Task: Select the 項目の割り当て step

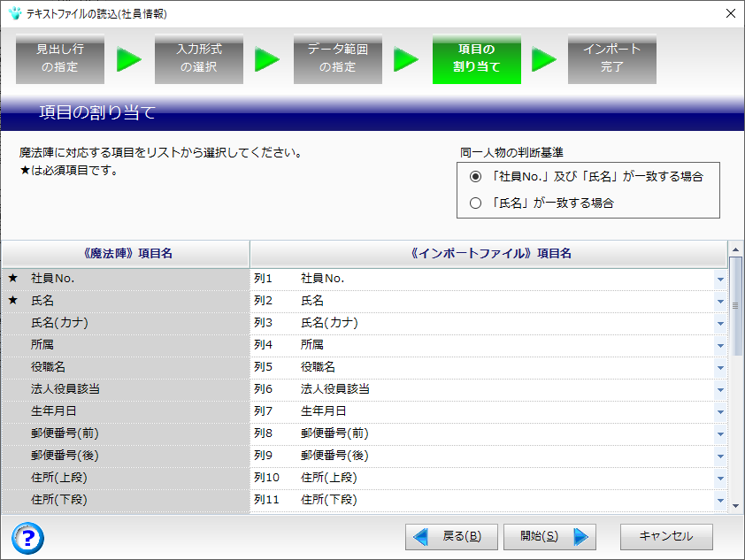Action: 477,58
